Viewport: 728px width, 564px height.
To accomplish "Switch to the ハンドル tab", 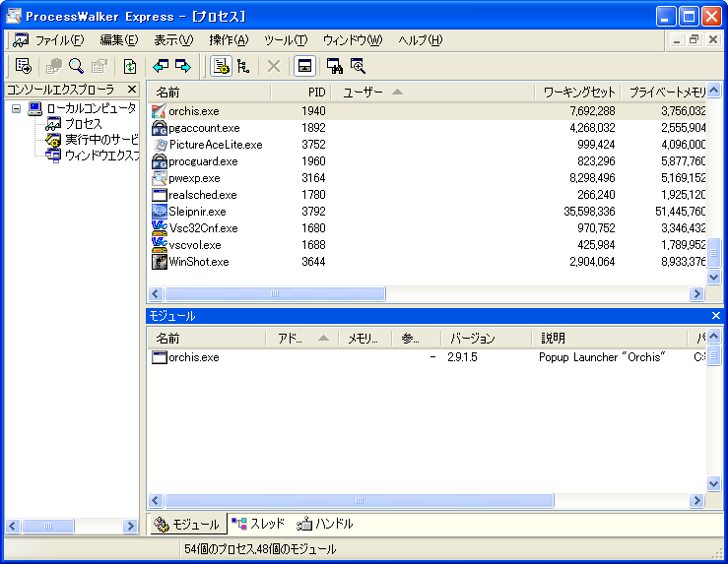I will pos(325,524).
